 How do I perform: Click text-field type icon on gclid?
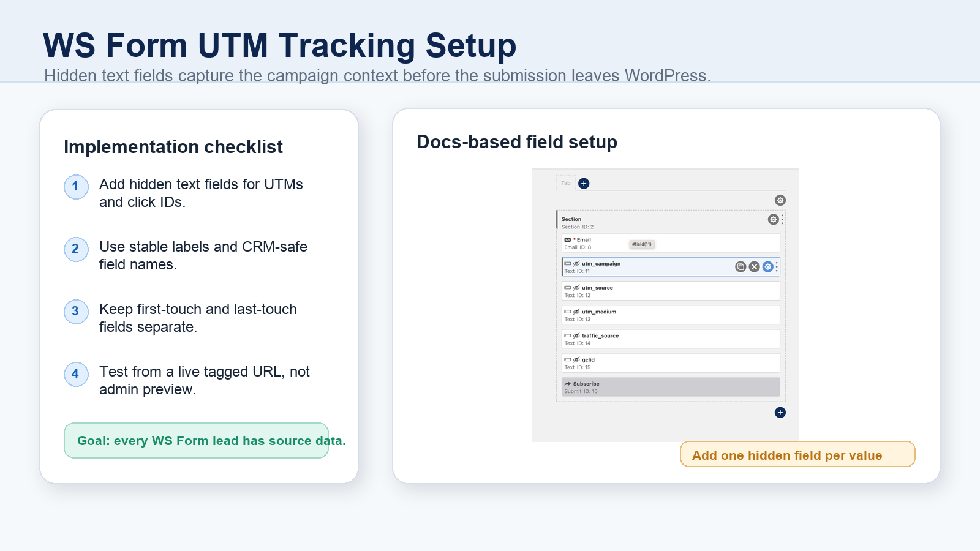tap(568, 359)
